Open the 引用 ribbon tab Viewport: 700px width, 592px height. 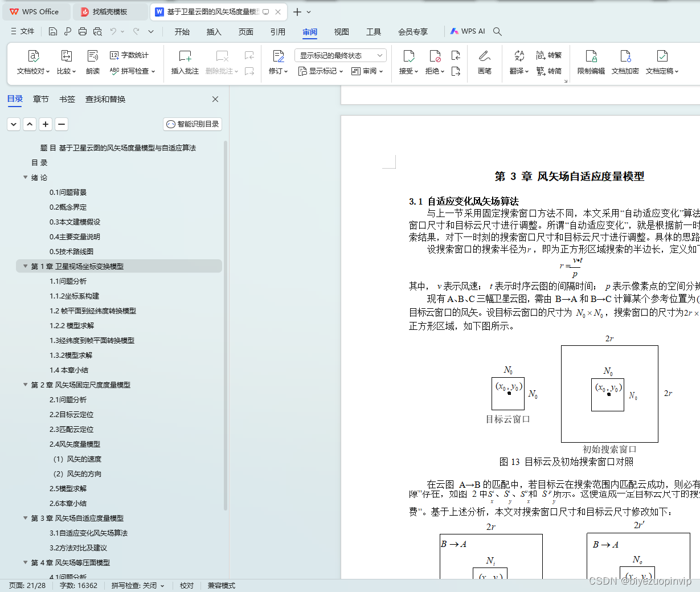[x=278, y=31]
